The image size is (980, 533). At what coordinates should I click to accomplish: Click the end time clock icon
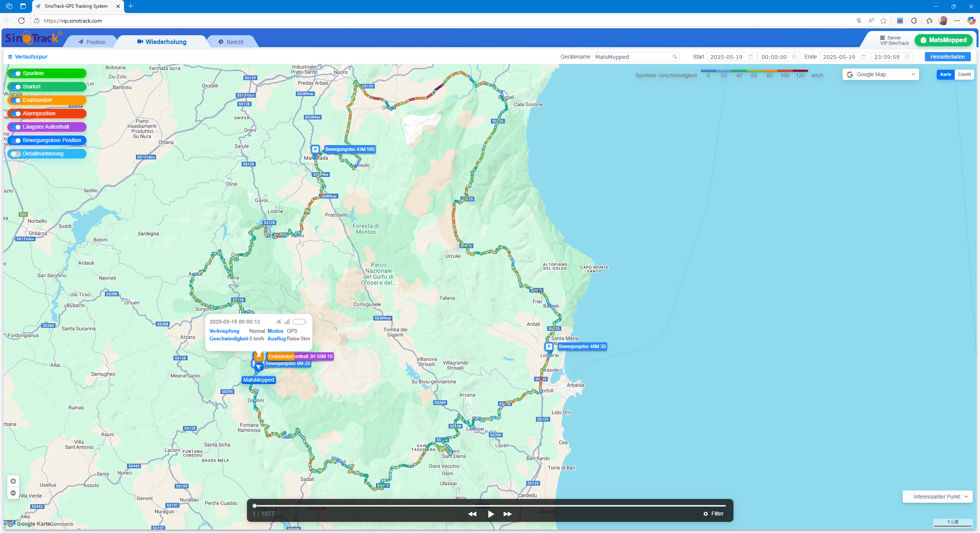[x=907, y=57]
